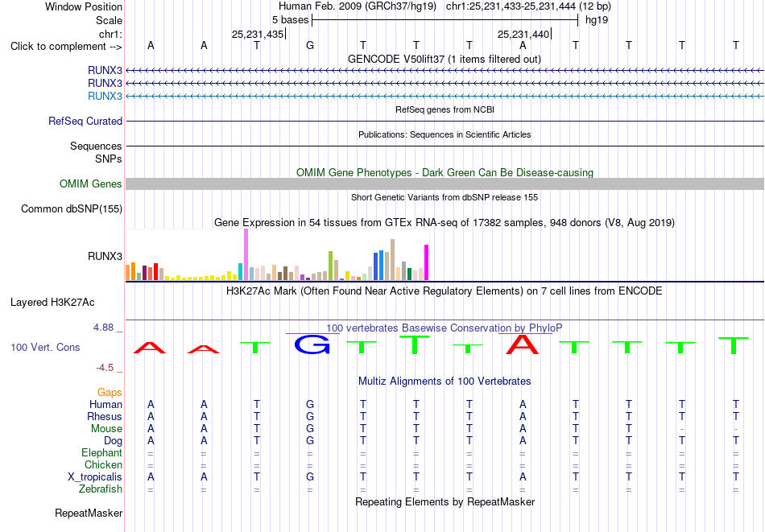Open Repeating Elements by RepeatMasker title
765x532 pixels.
pyautogui.click(x=445, y=501)
